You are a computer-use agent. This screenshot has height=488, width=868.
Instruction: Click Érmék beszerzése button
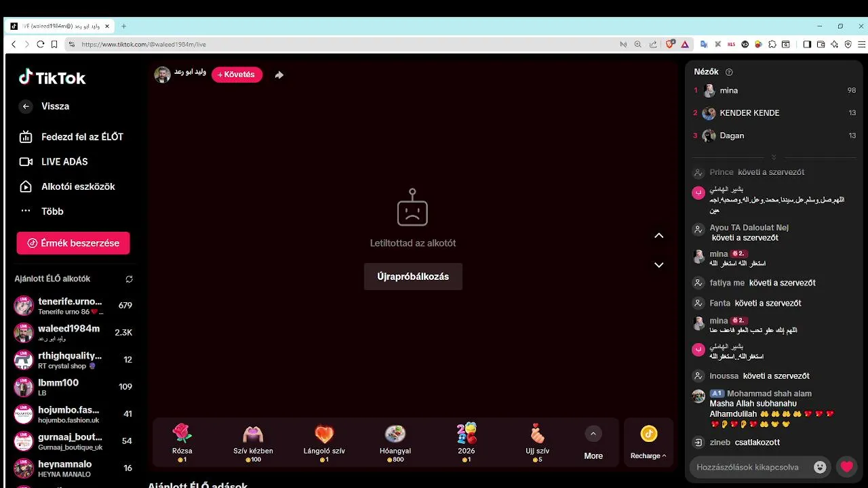[x=73, y=243]
